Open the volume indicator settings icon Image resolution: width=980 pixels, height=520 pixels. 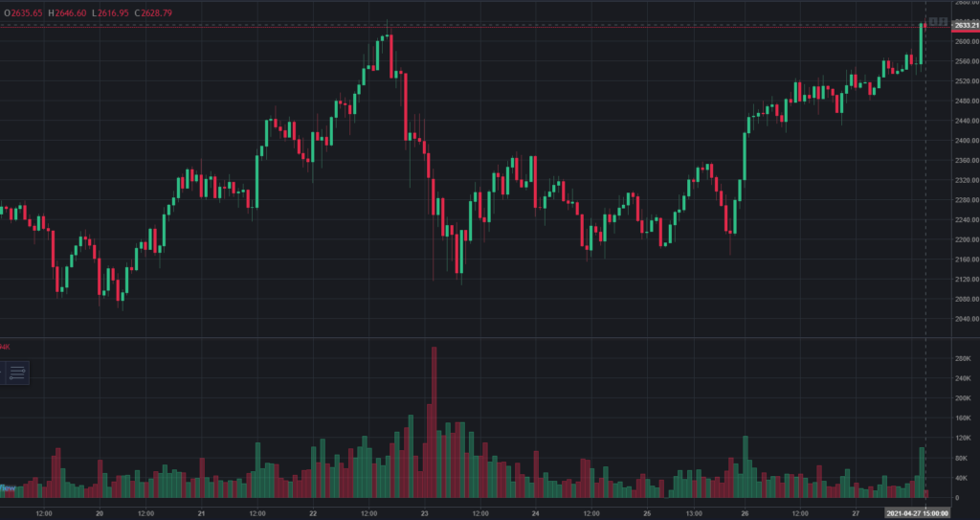pos(19,372)
